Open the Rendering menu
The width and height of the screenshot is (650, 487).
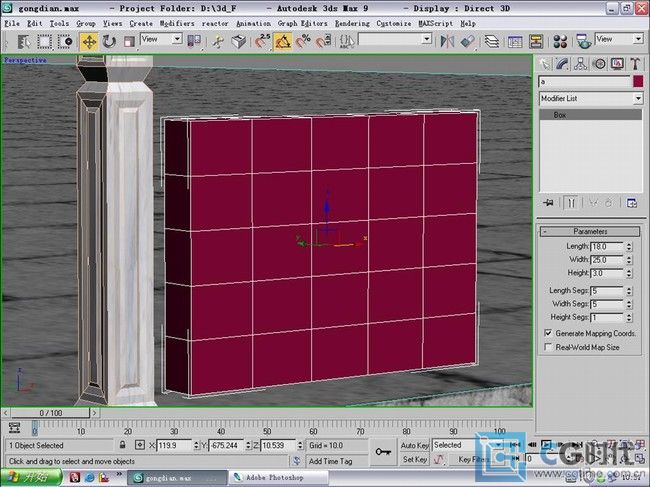(352, 24)
